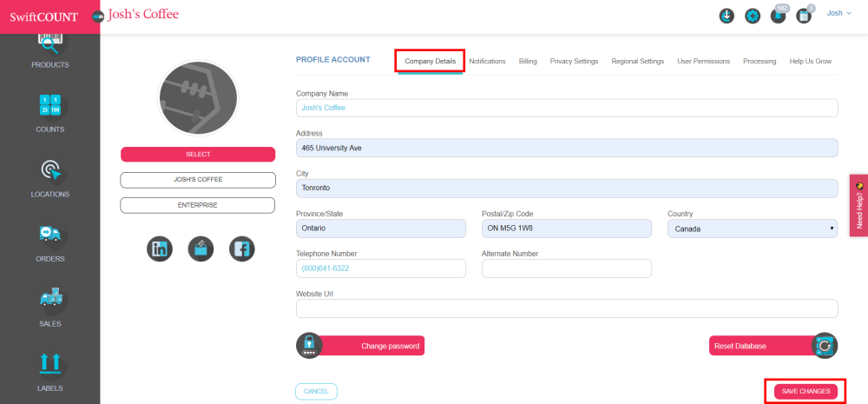868x404 pixels.
Task: Click the sidebar collapse icon beside Josh's Coffee
Action: tap(98, 16)
